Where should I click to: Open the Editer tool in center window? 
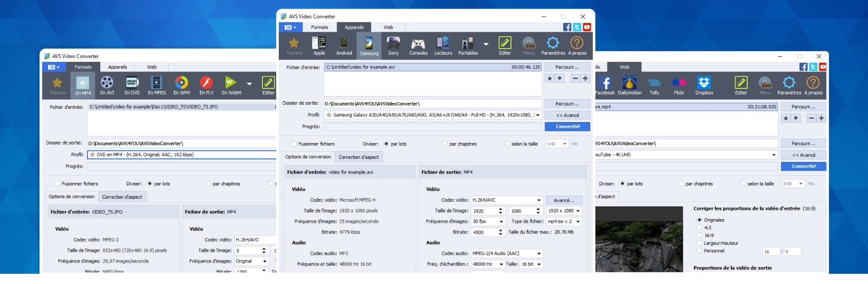[x=505, y=45]
